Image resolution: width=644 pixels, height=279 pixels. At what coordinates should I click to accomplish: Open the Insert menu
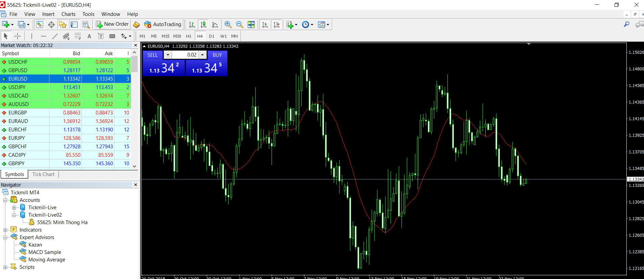point(48,14)
